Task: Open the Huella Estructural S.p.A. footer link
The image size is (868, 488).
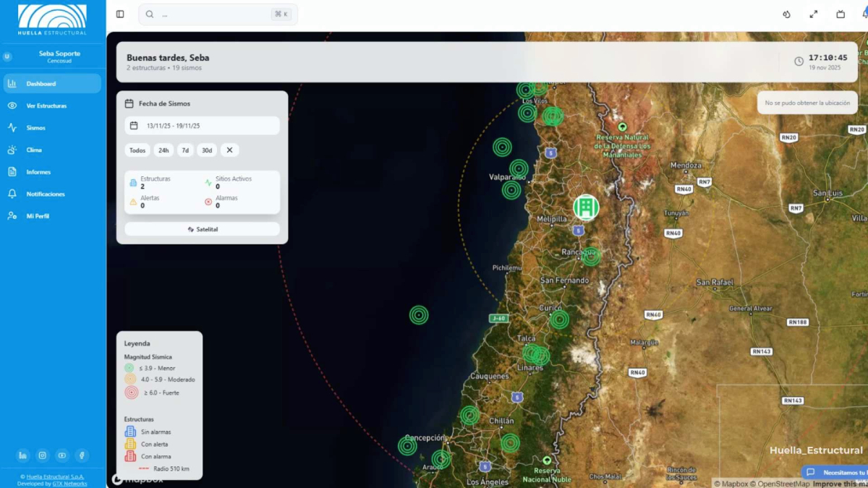Action: coord(55,476)
